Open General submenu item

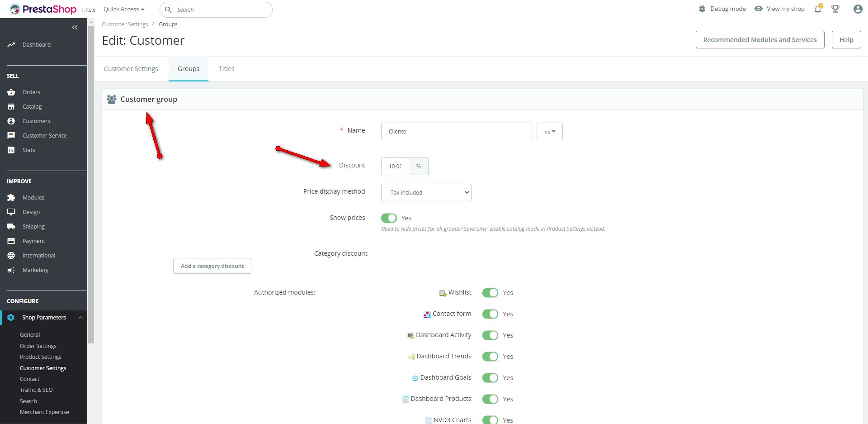click(x=30, y=335)
